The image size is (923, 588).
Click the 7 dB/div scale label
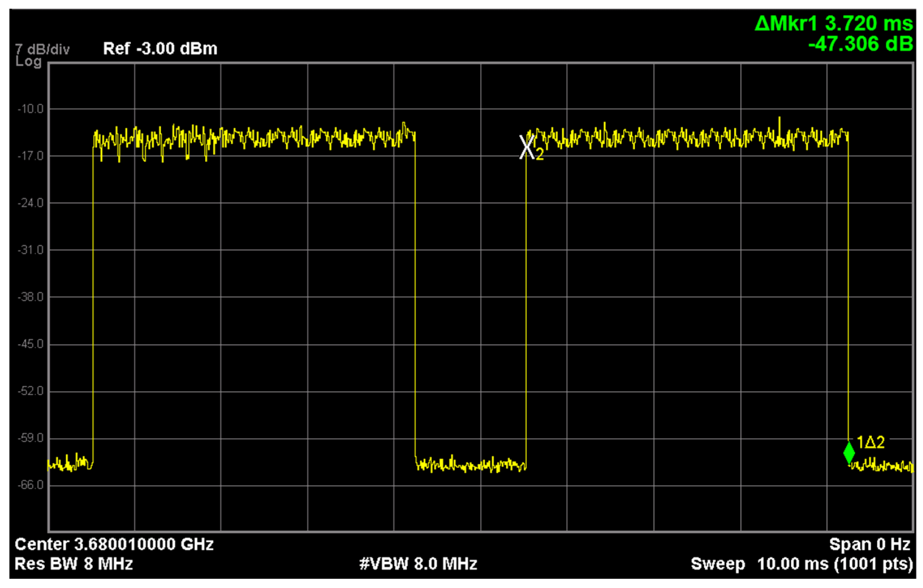click(42, 49)
